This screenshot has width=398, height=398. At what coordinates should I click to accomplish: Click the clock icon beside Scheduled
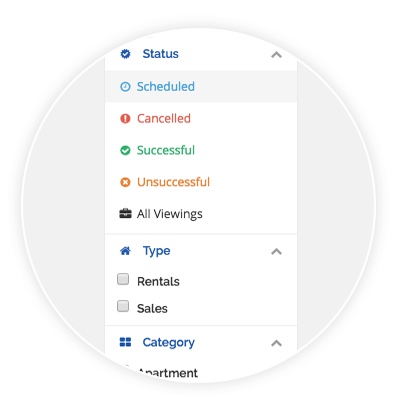[125, 87]
